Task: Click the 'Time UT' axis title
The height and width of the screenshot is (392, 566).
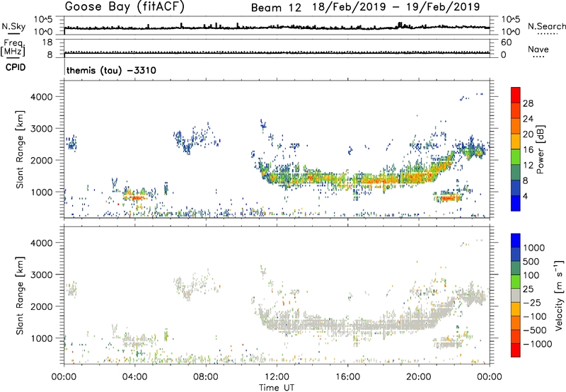Action: pos(277,387)
